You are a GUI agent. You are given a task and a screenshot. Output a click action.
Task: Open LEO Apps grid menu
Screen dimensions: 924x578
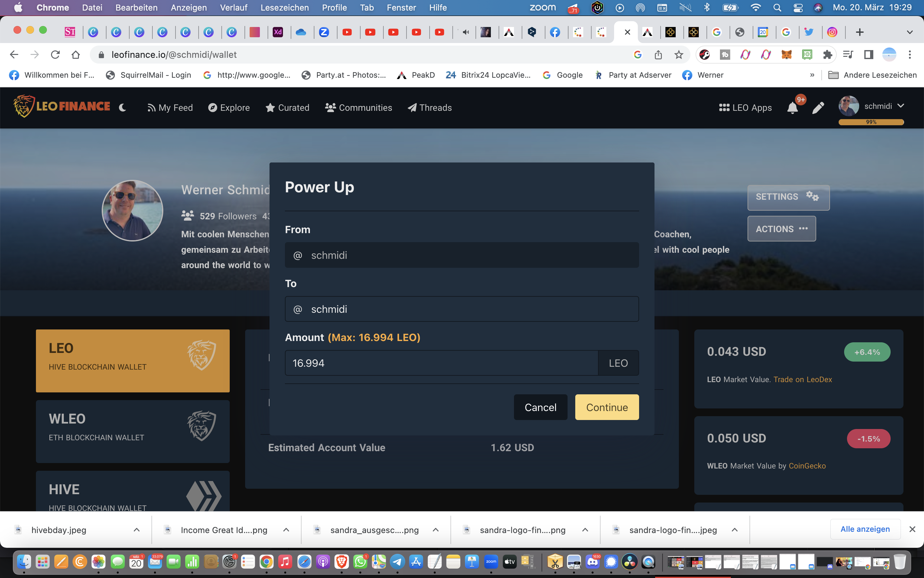click(x=745, y=108)
